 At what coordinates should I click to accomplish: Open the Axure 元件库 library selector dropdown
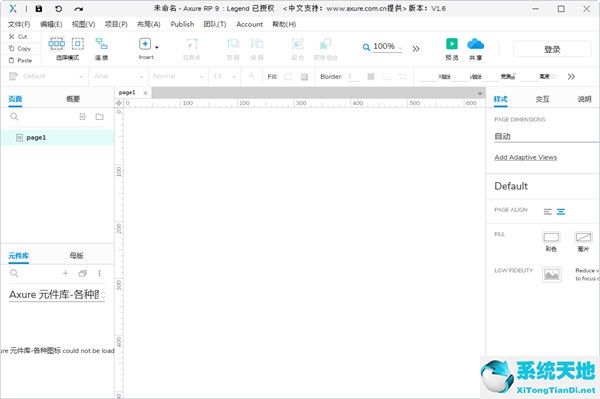[x=57, y=295]
